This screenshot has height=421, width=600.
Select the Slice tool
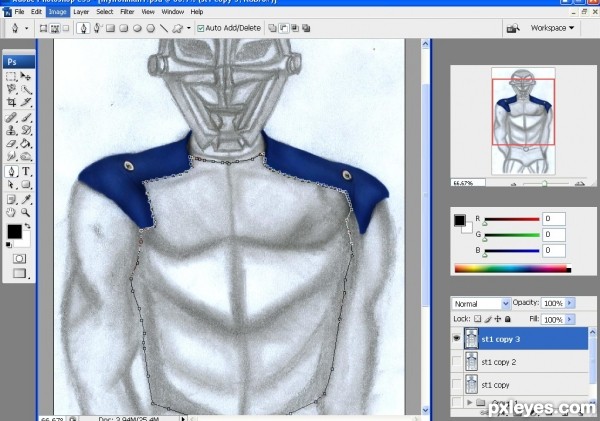(26, 102)
